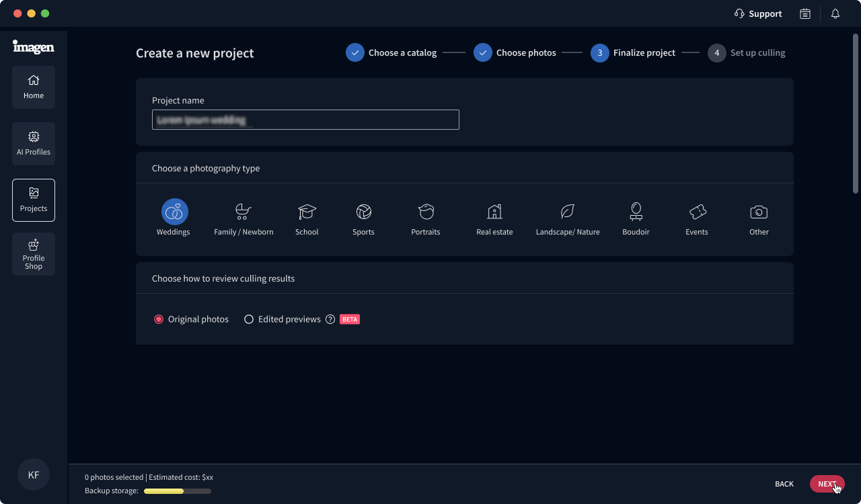Screen dimensions: 861x504
Task: Click the vertical scrollbar on the right
Action: pos(856,113)
